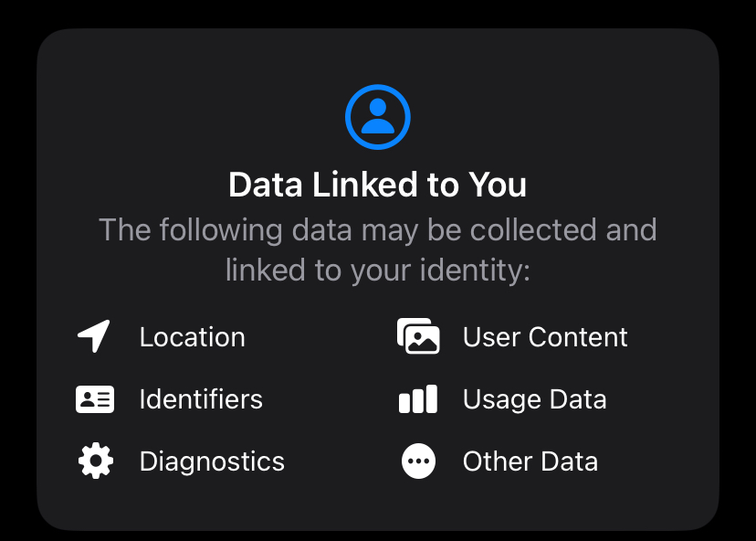Viewport: 756px width, 541px height.
Task: Click the "The following data may be collected" line
Action: [x=378, y=229]
